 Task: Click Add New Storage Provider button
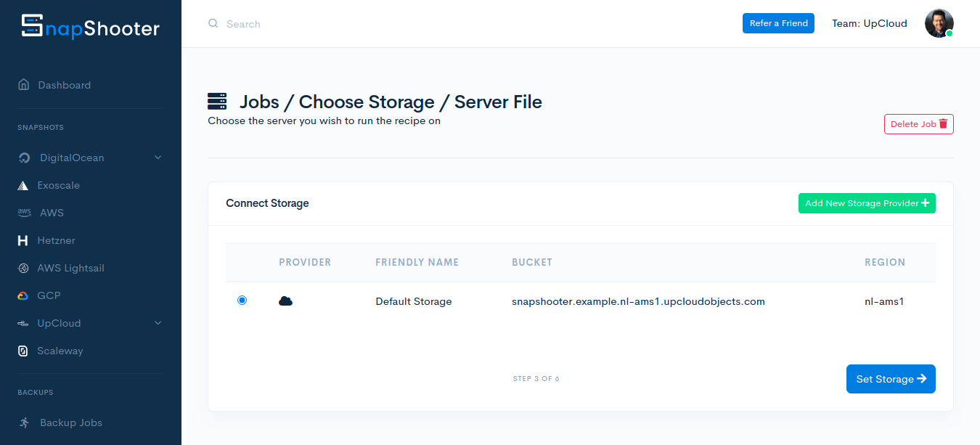[x=866, y=203]
